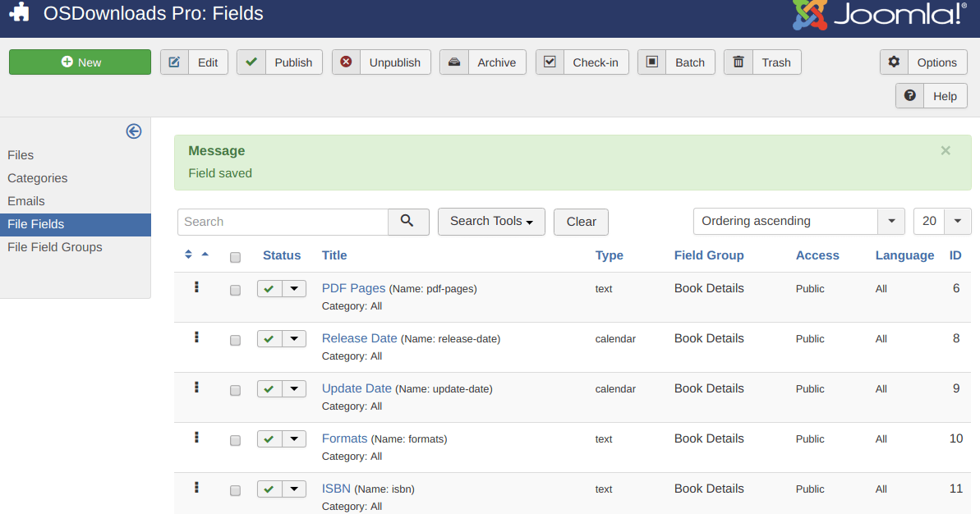This screenshot has width=980, height=514.
Task: Click the Clear search button
Action: pos(582,222)
